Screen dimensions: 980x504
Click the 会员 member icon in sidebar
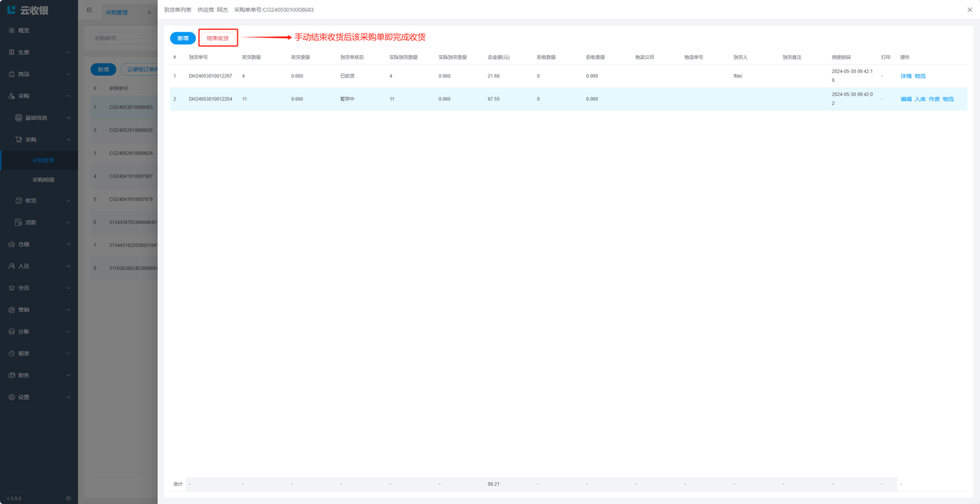[11, 288]
